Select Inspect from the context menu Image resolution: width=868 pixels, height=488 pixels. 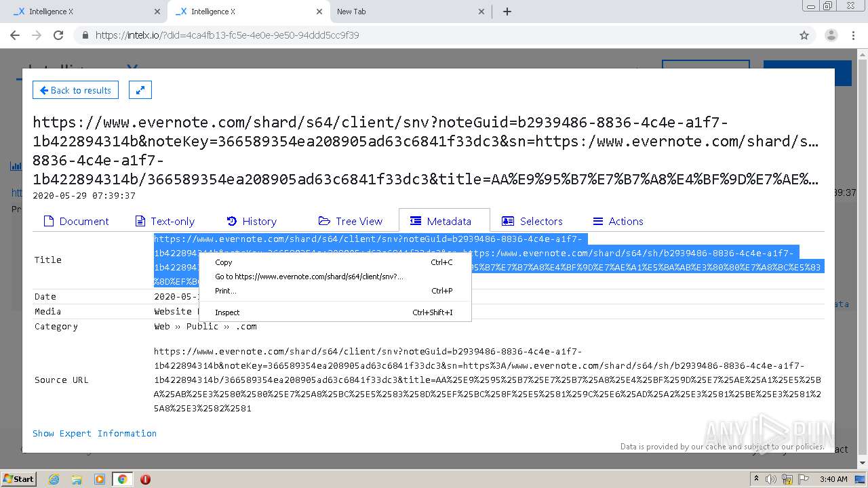(335, 312)
